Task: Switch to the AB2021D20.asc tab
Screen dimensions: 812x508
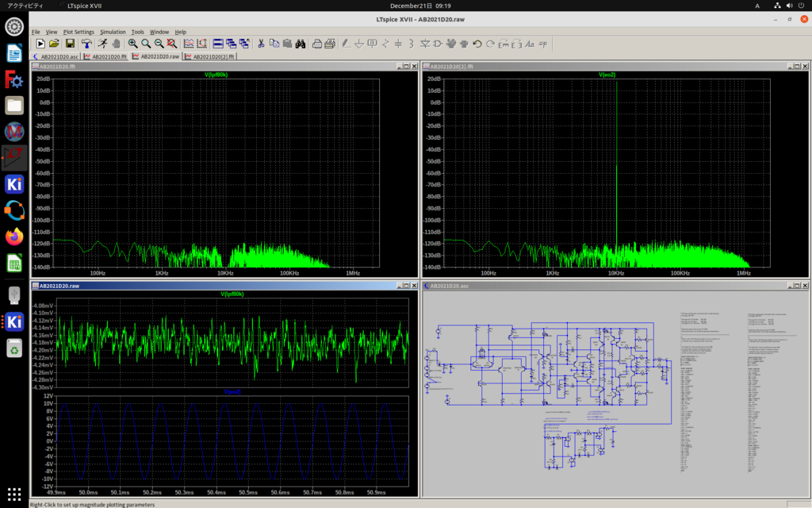Action: (x=56, y=56)
